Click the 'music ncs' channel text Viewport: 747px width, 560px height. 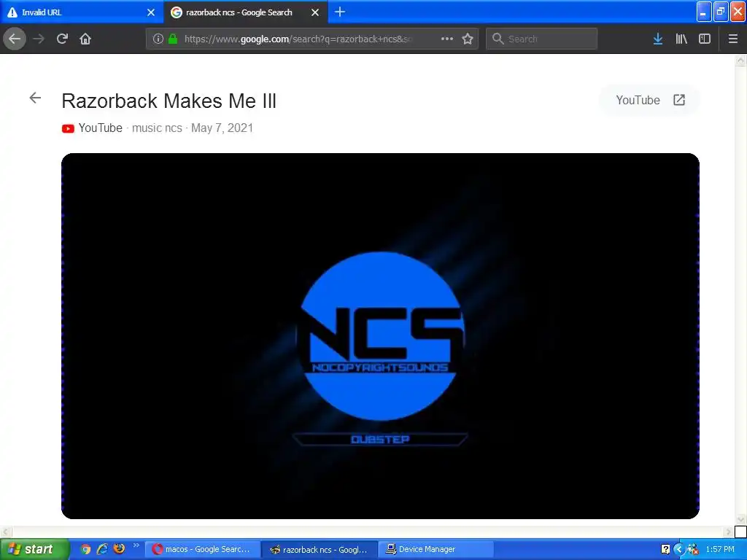point(157,128)
